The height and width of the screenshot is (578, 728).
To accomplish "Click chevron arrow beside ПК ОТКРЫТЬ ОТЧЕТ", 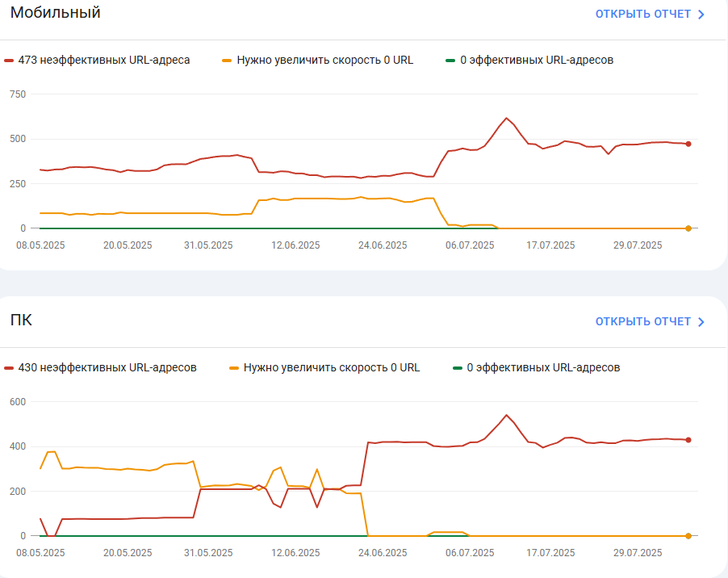I will (x=701, y=322).
